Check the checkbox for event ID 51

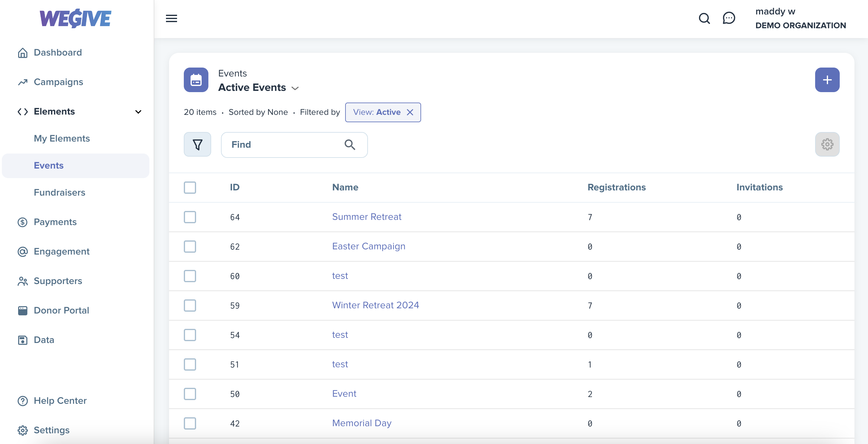coord(190,364)
